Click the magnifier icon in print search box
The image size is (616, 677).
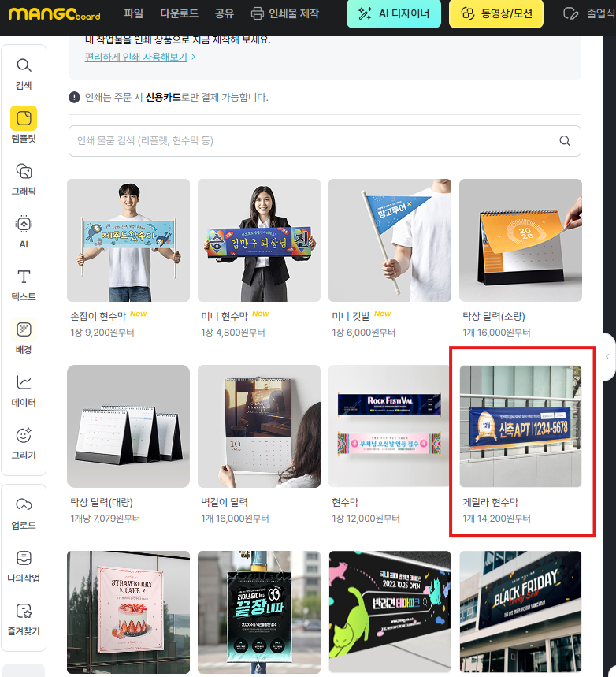point(565,141)
